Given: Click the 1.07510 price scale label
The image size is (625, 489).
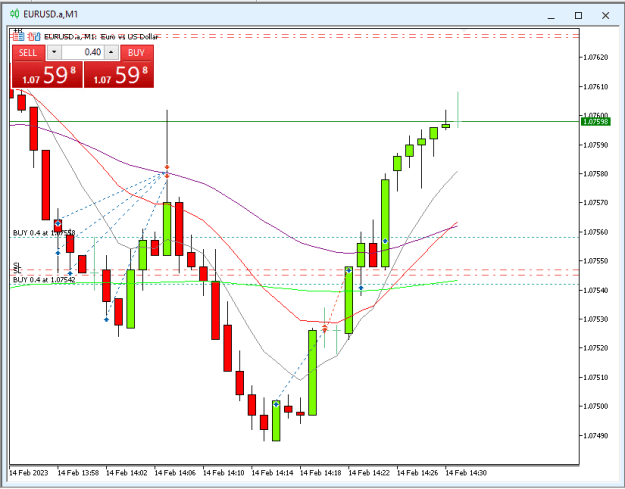Looking at the screenshot, I should [596, 377].
